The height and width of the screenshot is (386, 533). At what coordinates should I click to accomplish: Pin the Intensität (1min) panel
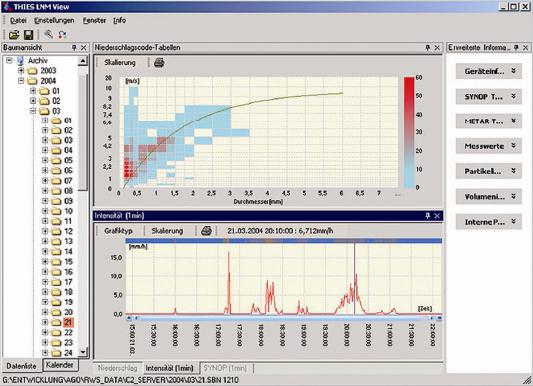point(428,215)
